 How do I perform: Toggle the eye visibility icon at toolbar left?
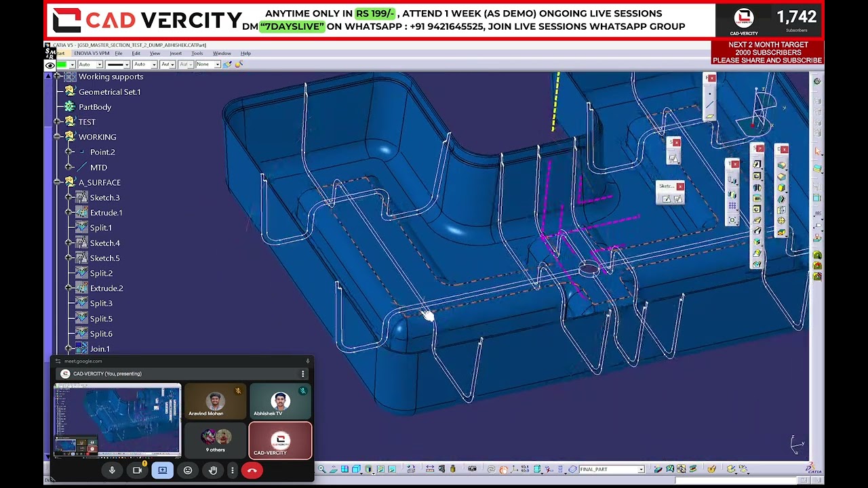pyautogui.click(x=50, y=64)
